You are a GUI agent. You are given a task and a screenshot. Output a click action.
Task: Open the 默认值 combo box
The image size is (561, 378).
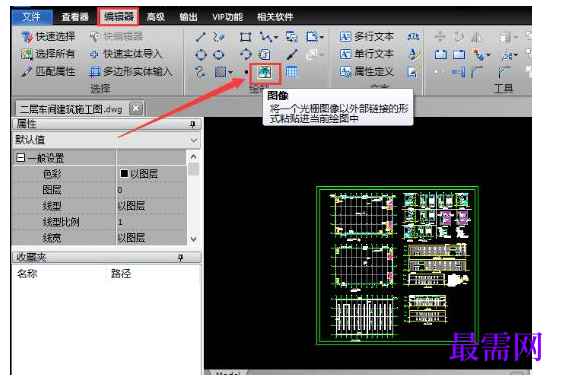106,140
